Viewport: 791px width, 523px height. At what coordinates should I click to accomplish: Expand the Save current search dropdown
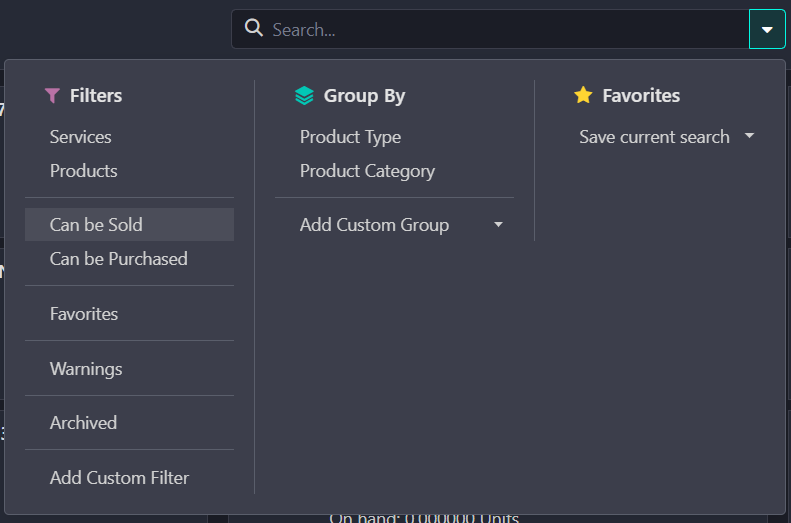(665, 137)
